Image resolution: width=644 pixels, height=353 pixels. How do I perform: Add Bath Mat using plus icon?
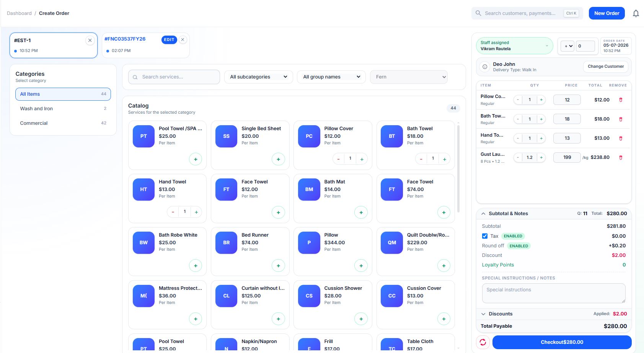coord(361,212)
